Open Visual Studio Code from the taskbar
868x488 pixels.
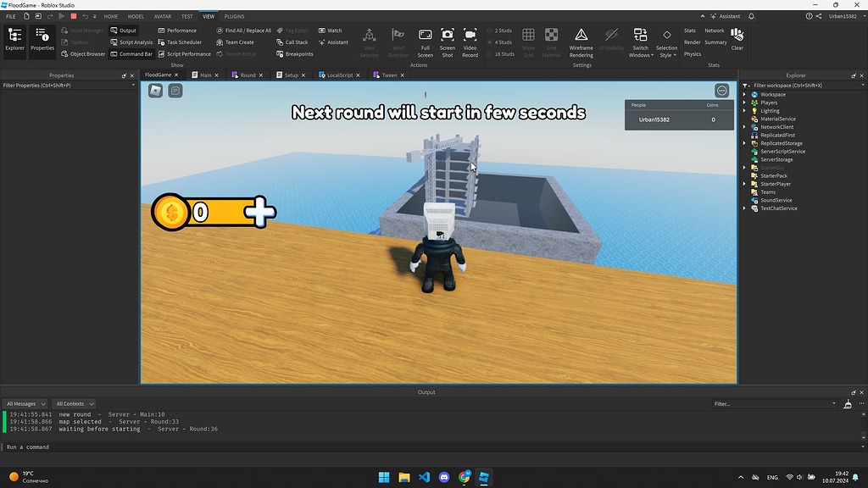point(424,477)
